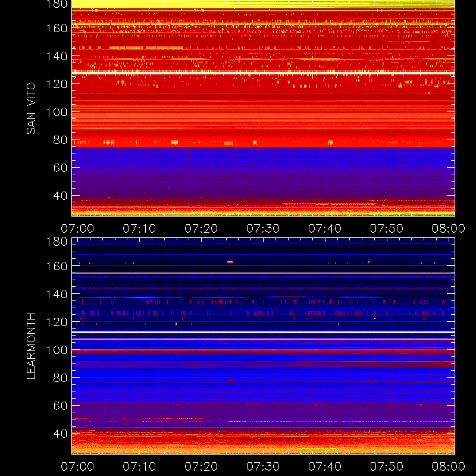Choose the 07:10 time label of Learmonth plot
This screenshot has height=476, width=476.
(x=139, y=466)
